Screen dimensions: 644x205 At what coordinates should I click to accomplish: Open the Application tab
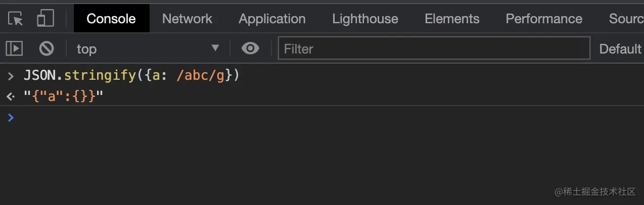272,19
